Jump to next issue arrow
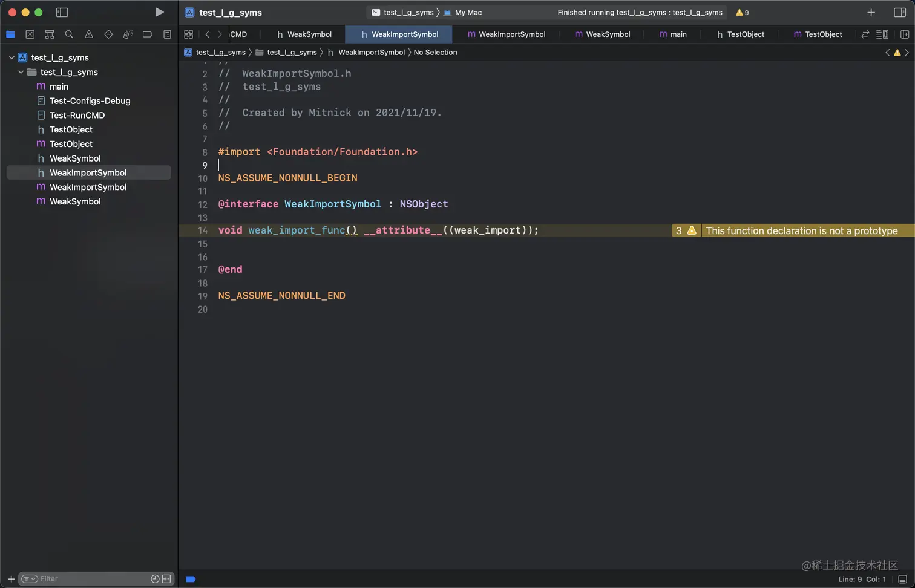The width and height of the screenshot is (915, 588). [907, 53]
